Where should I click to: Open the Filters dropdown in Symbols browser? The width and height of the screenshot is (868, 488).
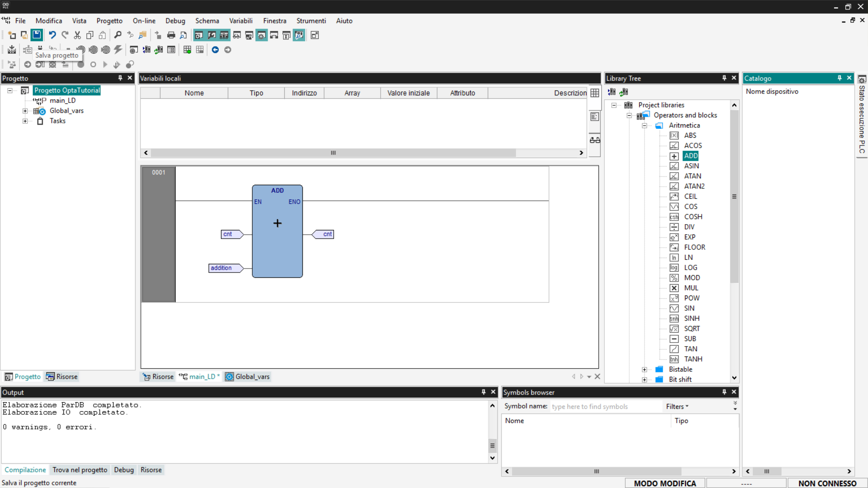coord(677,406)
